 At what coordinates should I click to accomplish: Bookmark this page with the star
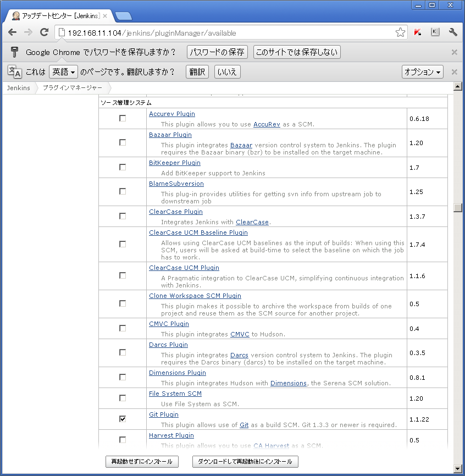click(x=400, y=32)
